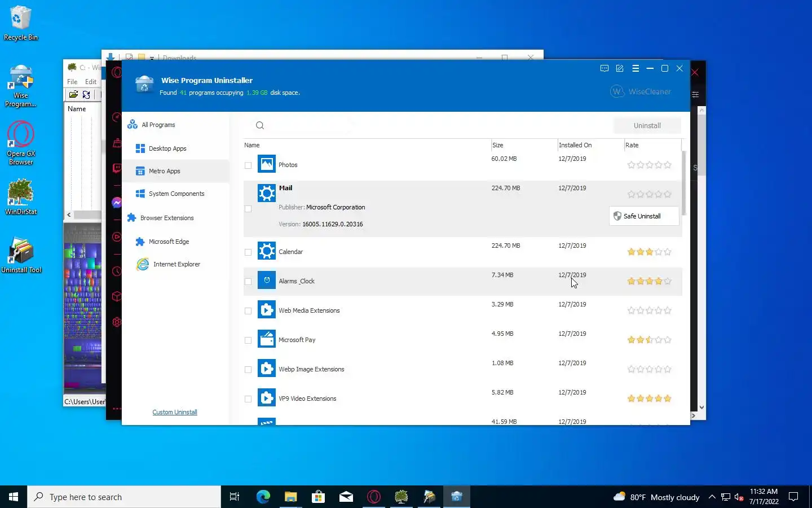The width and height of the screenshot is (812, 508).
Task: Click Safe Uninstall for Mail
Action: coord(644,216)
